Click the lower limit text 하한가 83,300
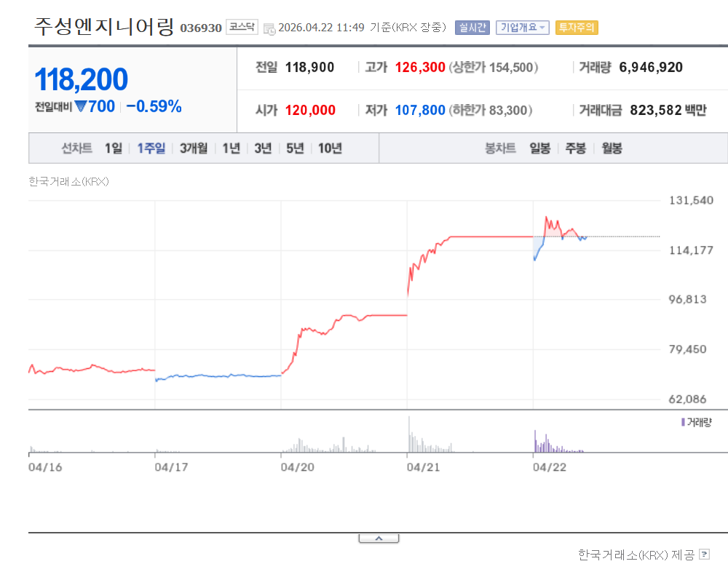The height and width of the screenshot is (564, 728). tap(490, 110)
